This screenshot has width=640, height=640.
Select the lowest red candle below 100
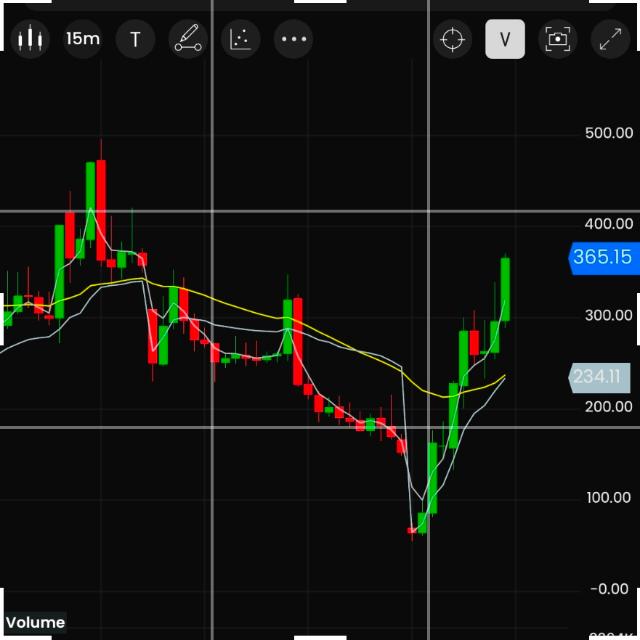[x=411, y=531]
